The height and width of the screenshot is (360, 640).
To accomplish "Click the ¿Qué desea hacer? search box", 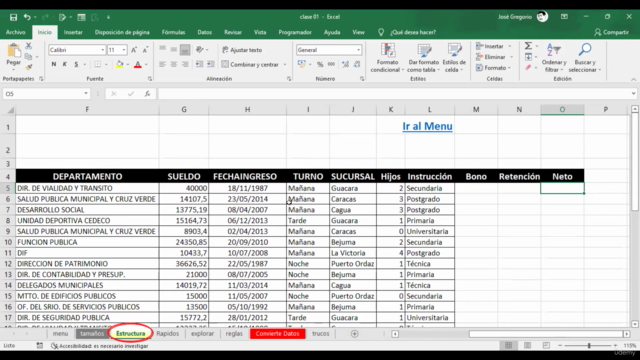I will click(413, 32).
